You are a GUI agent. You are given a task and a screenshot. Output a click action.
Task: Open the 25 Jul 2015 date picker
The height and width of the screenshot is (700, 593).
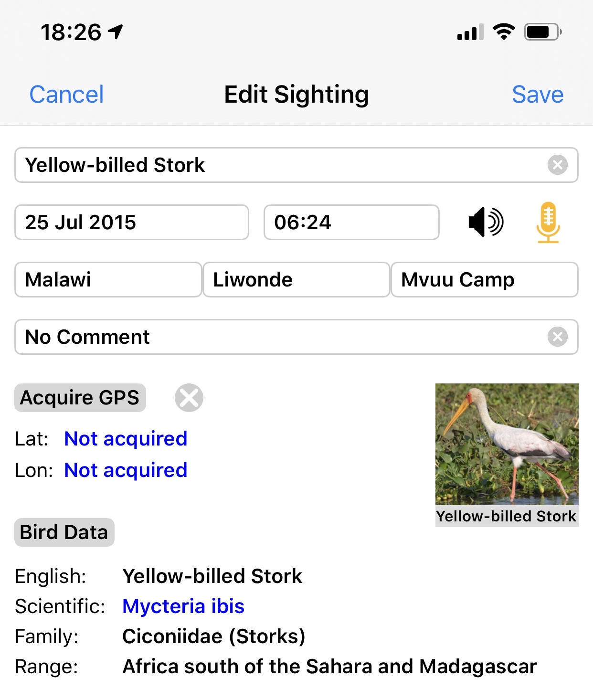coord(132,223)
